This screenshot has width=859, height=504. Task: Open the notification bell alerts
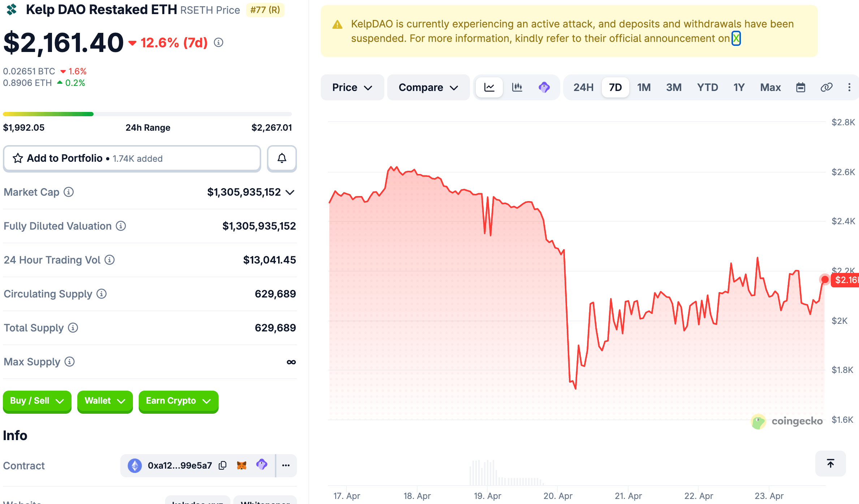(282, 158)
